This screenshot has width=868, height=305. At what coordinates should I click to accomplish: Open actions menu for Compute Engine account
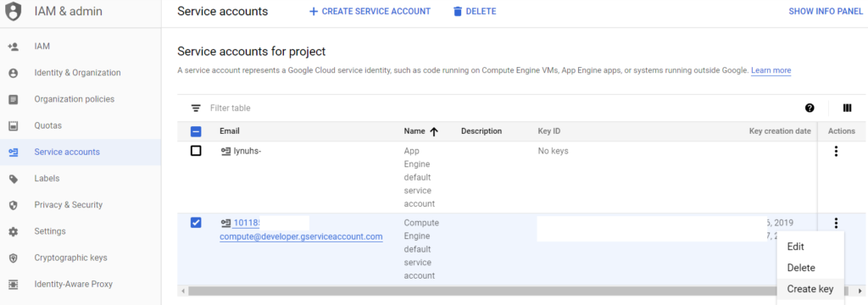pyautogui.click(x=836, y=223)
